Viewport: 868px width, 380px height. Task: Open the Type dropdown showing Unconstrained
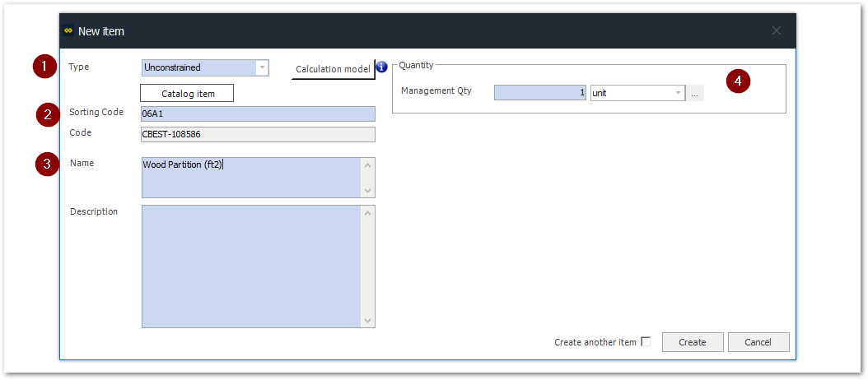(x=262, y=68)
